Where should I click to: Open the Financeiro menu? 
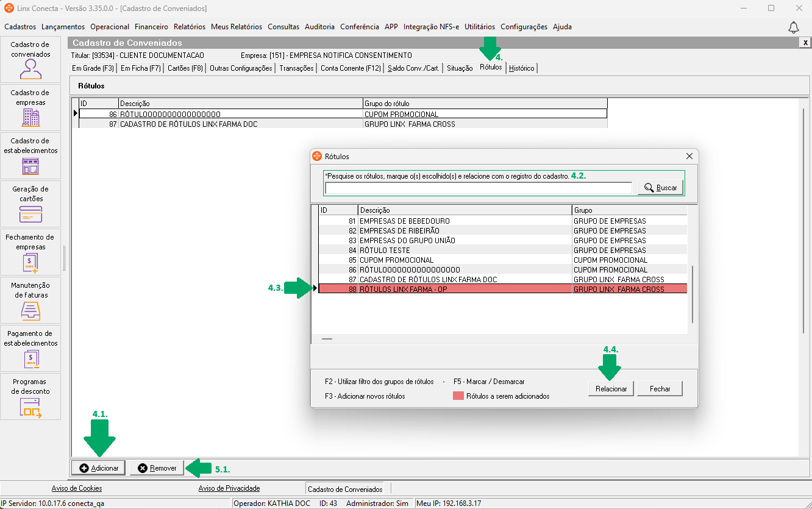pos(151,27)
